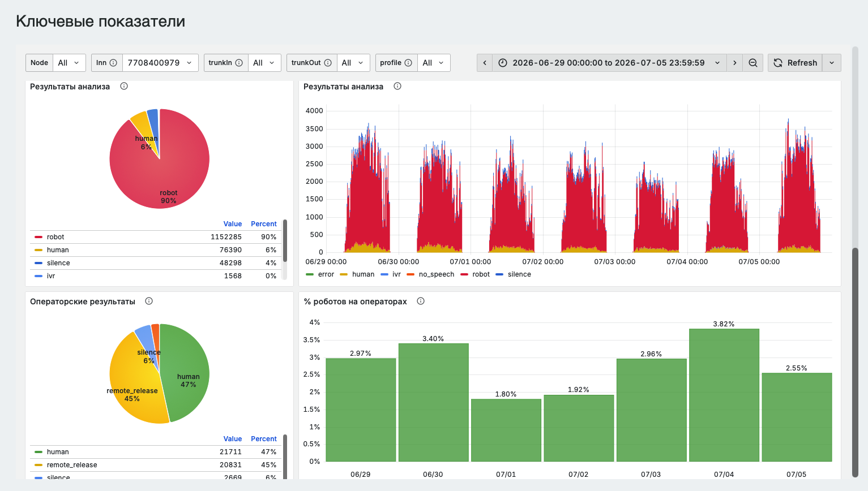Screen dimensions: 868x491
Task: Click the trunkOut info icon
Action: point(328,63)
